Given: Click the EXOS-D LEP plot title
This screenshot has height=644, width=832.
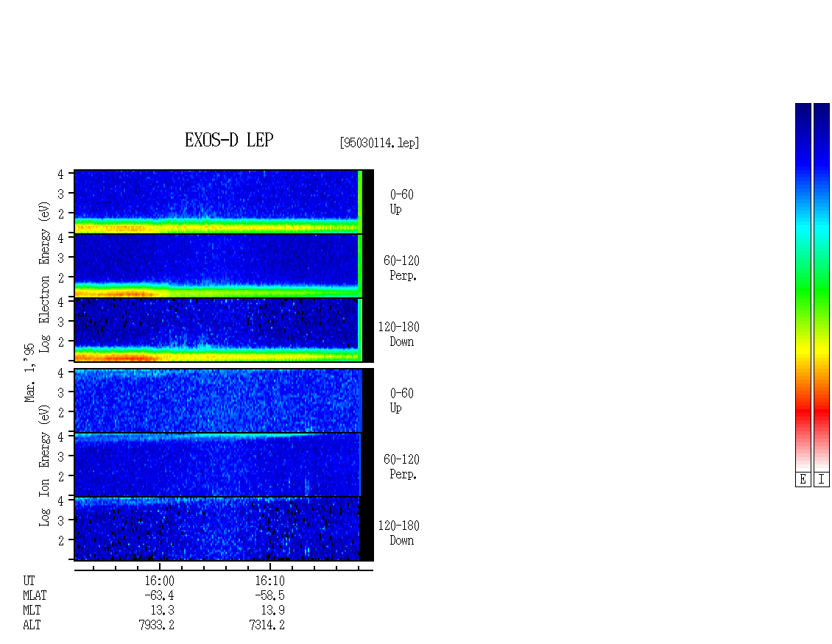Looking at the screenshot, I should 229,140.
